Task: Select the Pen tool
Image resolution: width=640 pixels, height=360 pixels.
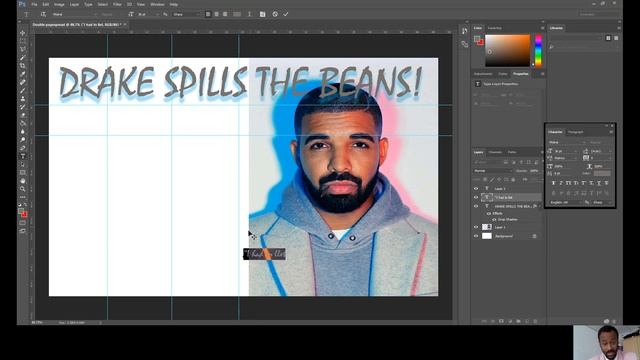Action: (x=22, y=148)
